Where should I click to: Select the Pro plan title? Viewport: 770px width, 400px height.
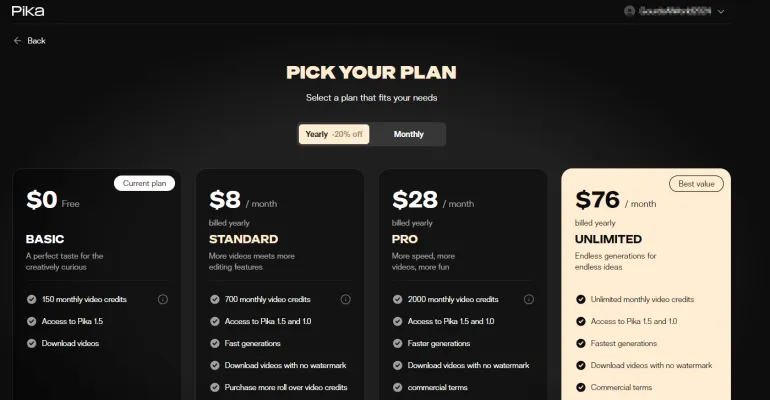(x=405, y=239)
